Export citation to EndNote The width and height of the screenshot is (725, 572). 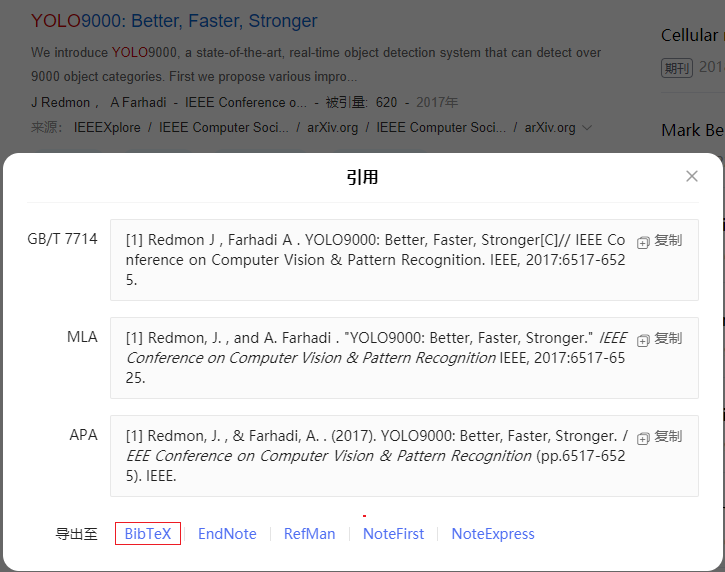(227, 534)
